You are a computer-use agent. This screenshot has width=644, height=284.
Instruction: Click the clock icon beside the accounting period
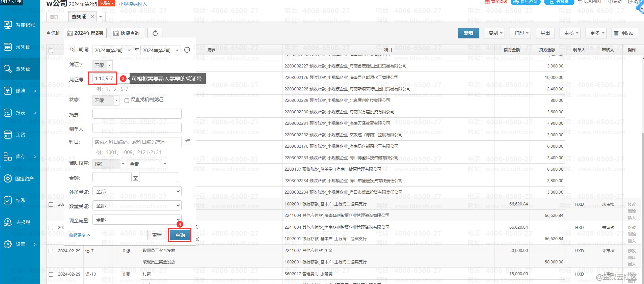(187, 50)
